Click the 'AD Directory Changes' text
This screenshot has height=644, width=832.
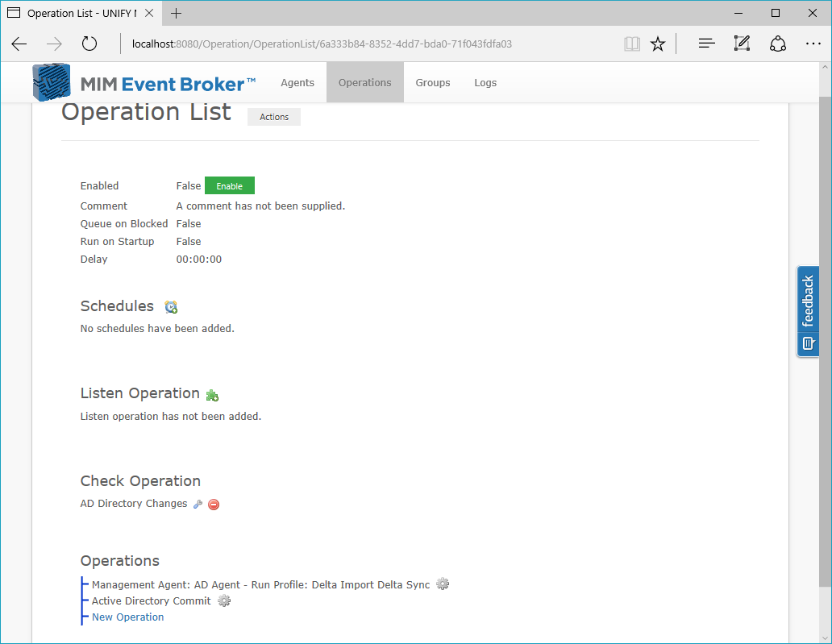coord(134,504)
